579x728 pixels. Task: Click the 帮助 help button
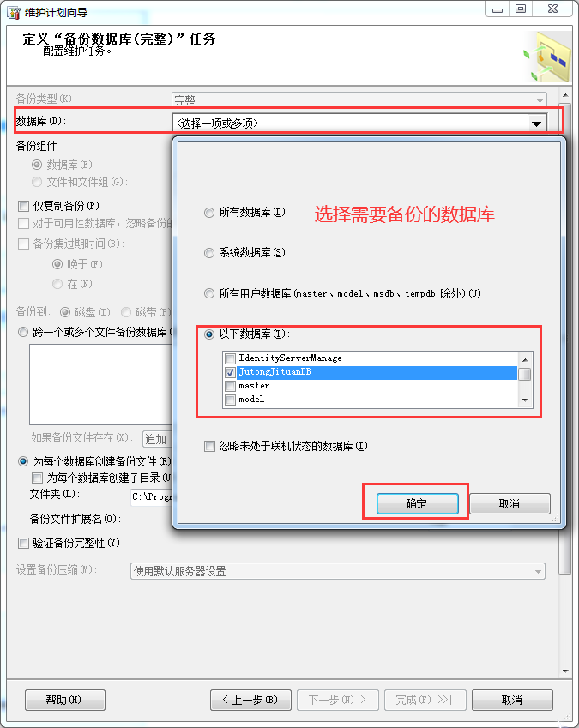65,700
